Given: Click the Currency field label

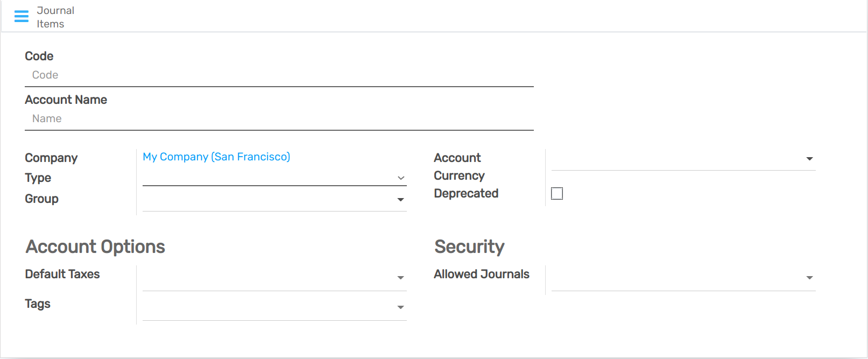Looking at the screenshot, I should click(459, 175).
